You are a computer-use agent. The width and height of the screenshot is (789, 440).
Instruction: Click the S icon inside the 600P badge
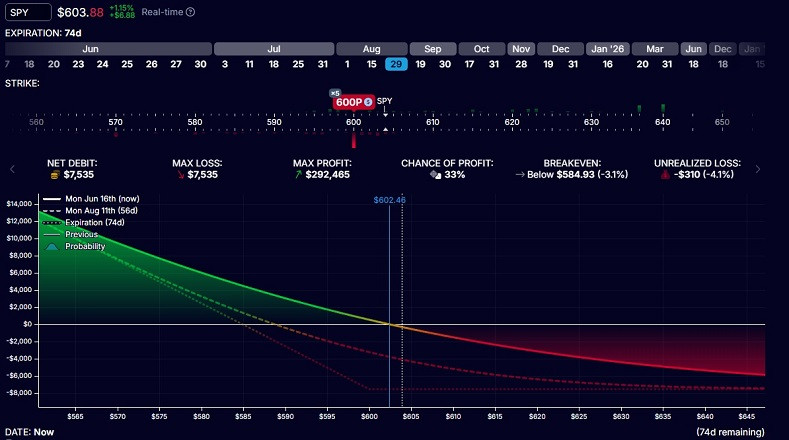point(368,102)
